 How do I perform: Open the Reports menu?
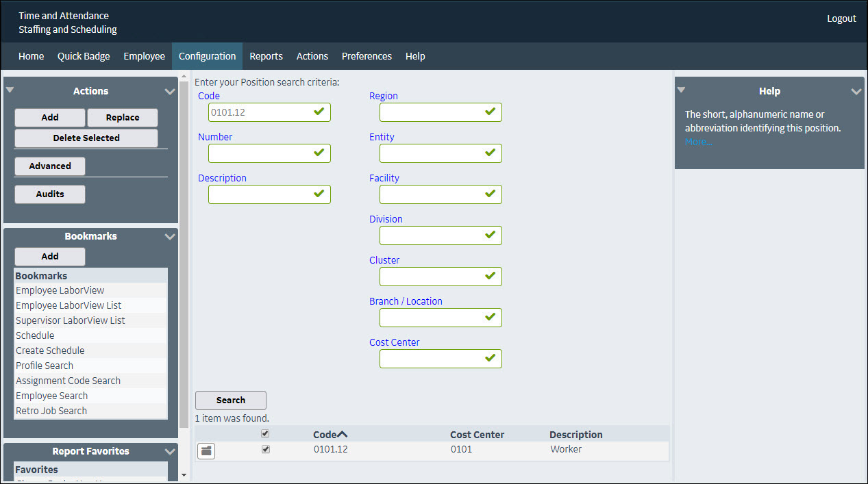[266, 56]
